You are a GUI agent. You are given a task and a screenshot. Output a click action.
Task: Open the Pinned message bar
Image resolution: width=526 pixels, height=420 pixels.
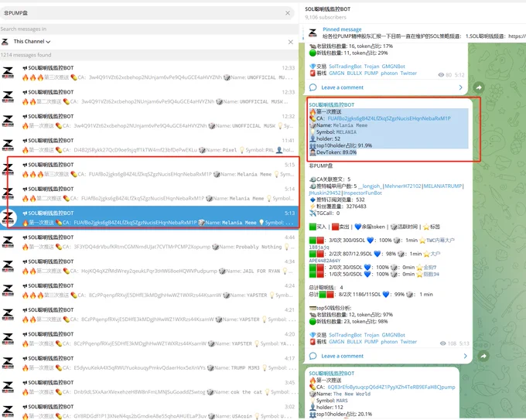click(x=413, y=33)
